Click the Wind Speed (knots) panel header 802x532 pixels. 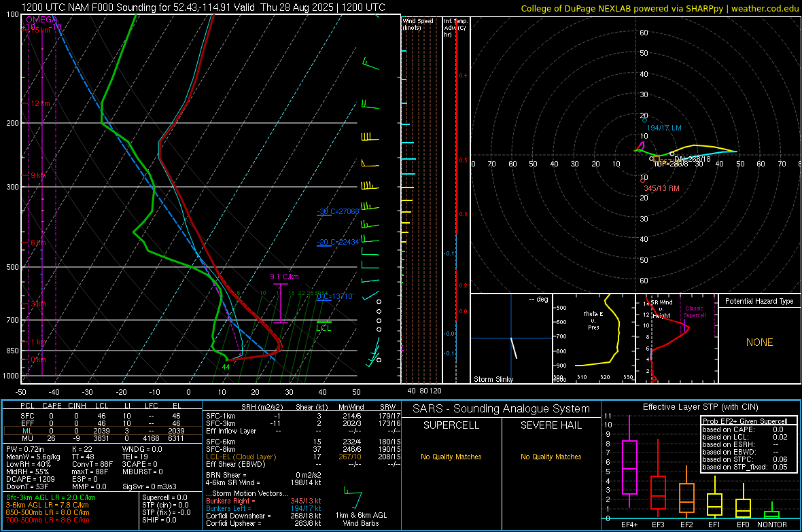(418, 24)
